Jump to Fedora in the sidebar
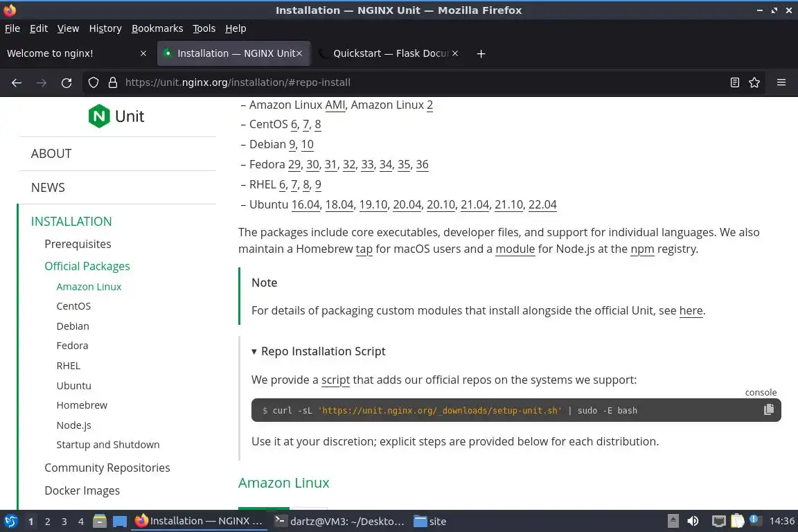The image size is (798, 532). point(72,346)
